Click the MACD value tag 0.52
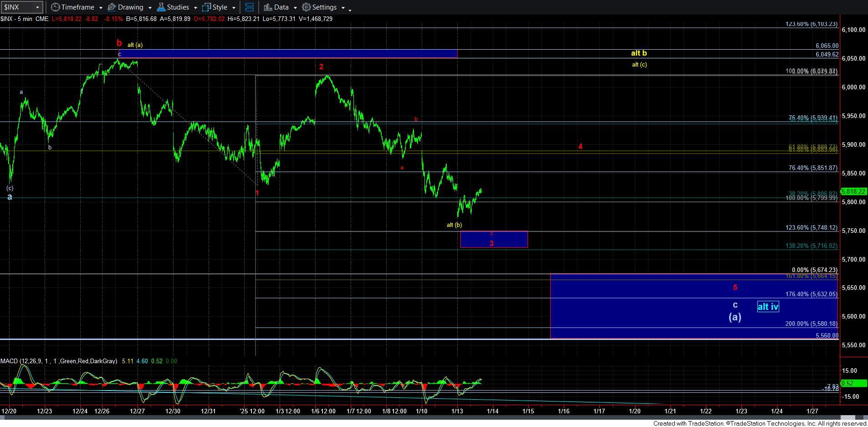Viewport: 868px width, 427px height. (853, 383)
